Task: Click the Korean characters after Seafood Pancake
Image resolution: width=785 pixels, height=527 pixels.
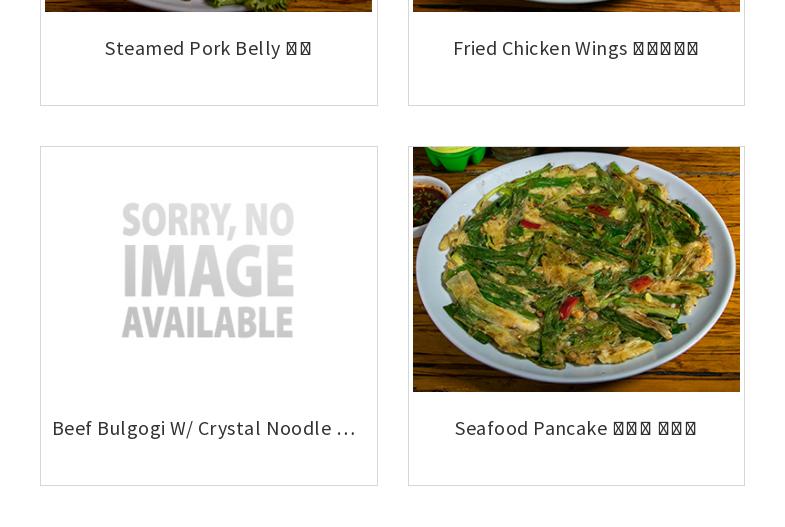Action: click(655, 429)
